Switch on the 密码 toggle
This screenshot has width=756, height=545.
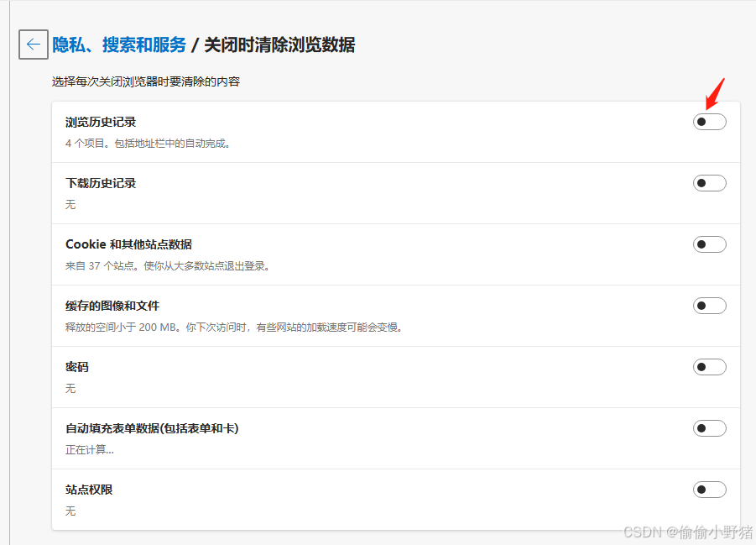point(709,367)
